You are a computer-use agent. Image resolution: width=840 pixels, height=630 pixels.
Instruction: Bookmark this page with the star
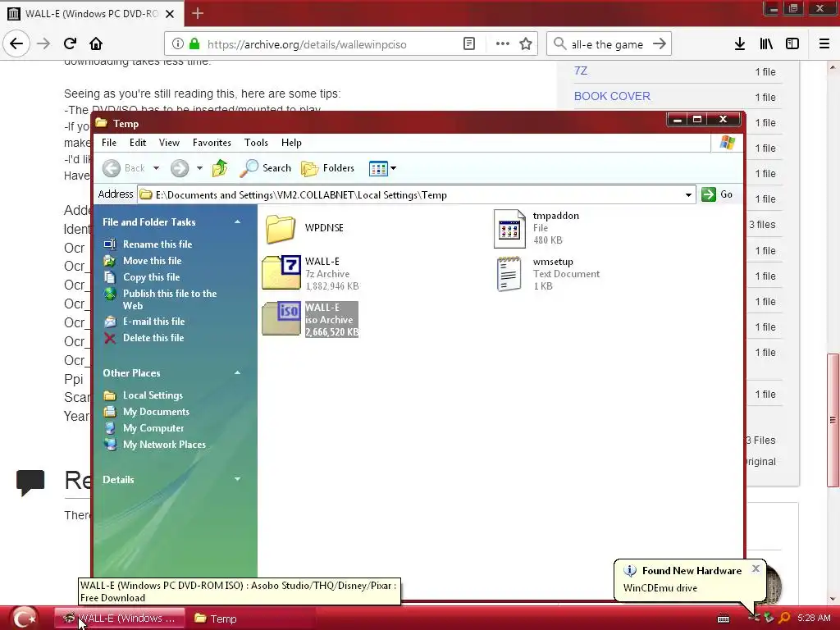coord(526,44)
